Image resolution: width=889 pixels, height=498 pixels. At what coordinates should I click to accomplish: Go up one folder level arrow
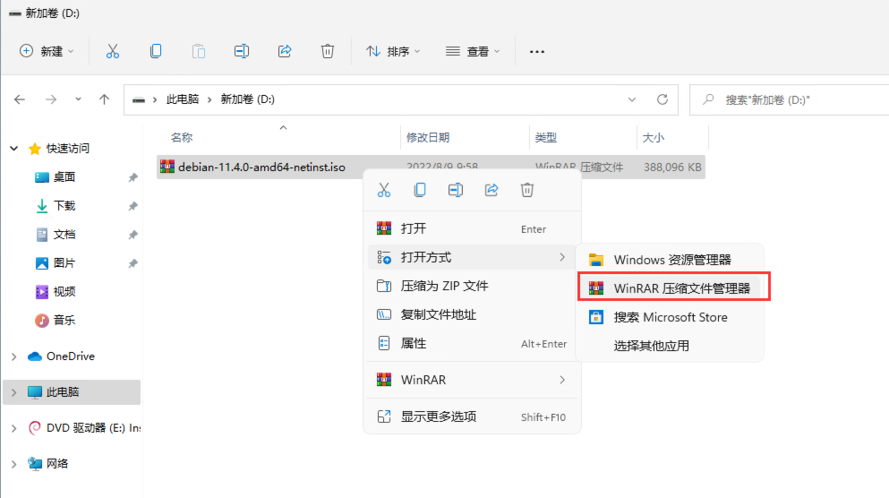coord(104,100)
